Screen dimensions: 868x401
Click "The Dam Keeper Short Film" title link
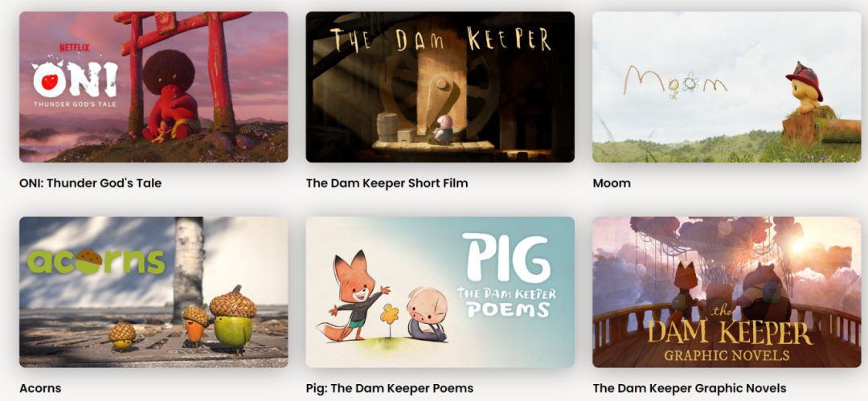[387, 182]
